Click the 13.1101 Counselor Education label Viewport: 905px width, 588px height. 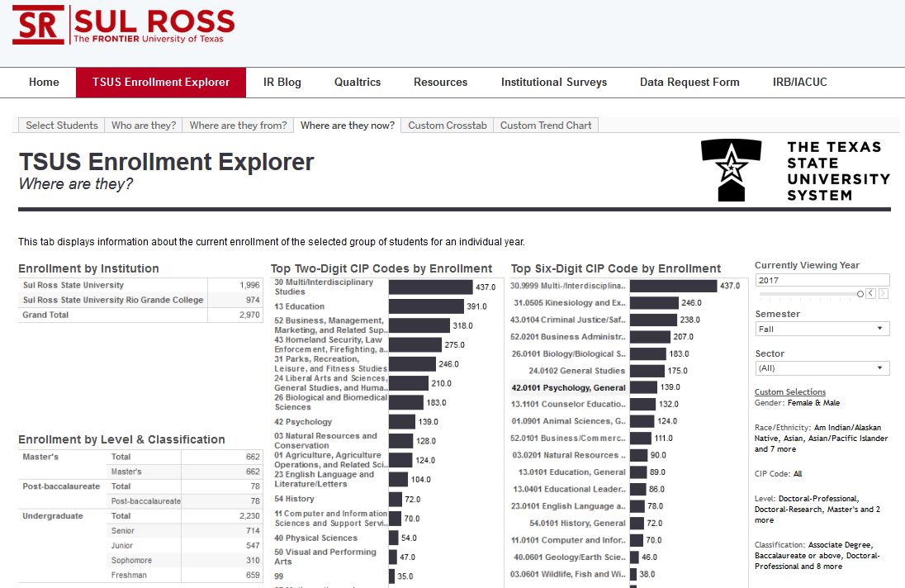coord(568,405)
